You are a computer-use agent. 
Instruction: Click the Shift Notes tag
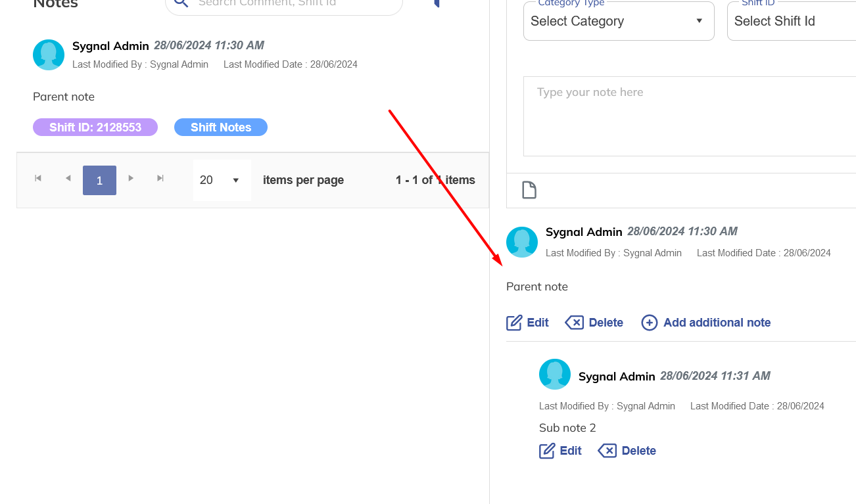tap(221, 127)
